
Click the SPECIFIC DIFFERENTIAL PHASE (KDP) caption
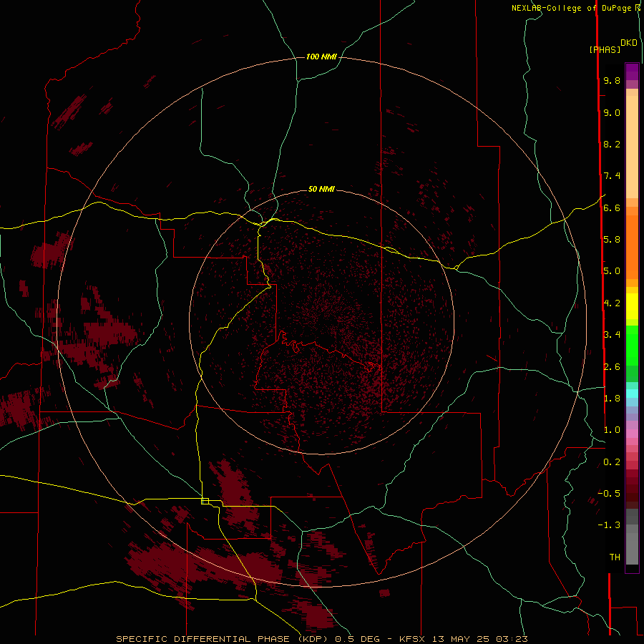pos(223,639)
